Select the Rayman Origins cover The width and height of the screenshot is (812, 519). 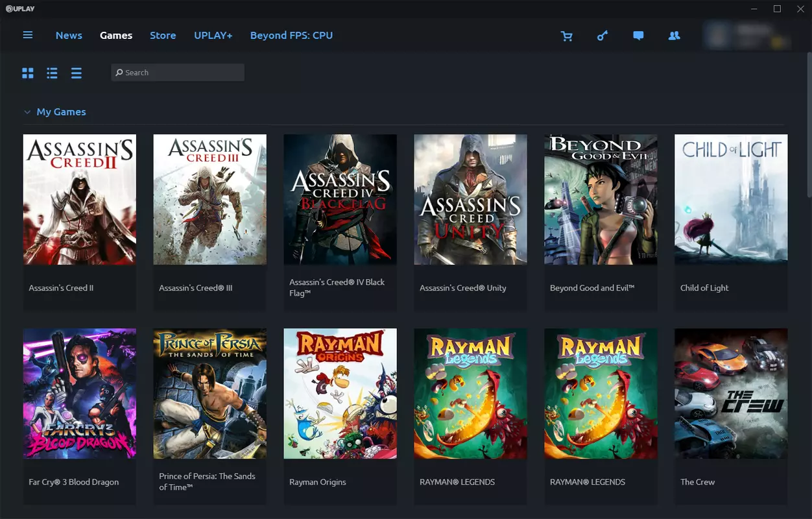340,393
